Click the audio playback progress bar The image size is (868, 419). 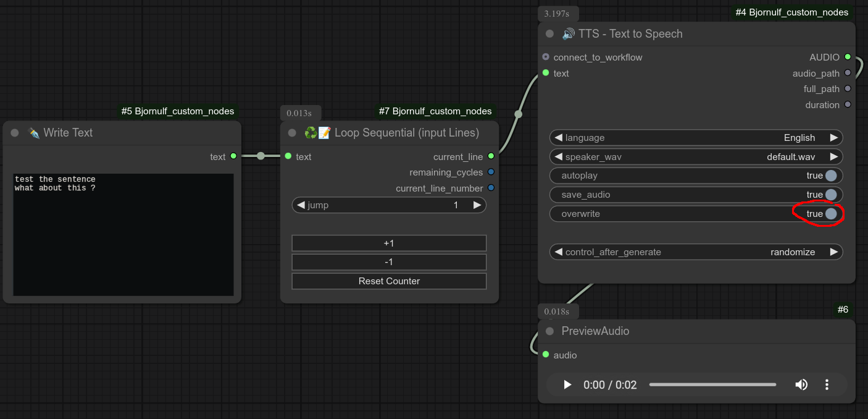[x=713, y=384]
